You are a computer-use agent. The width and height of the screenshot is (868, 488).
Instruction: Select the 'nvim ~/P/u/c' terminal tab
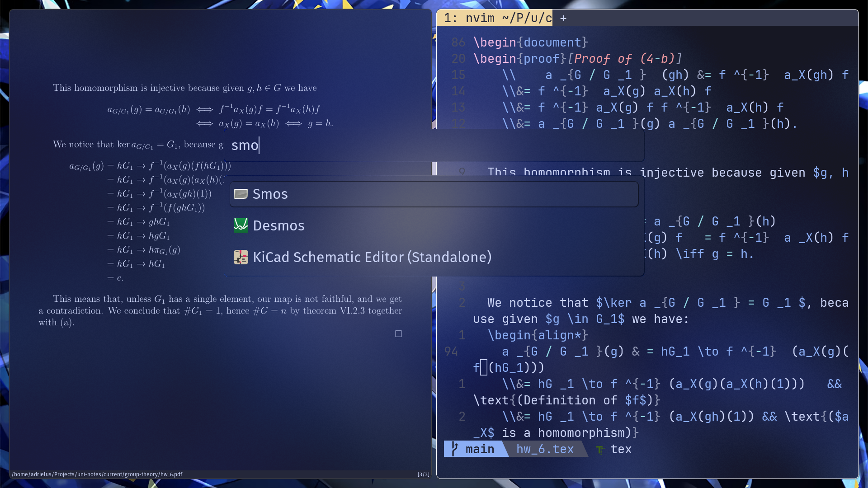[495, 18]
